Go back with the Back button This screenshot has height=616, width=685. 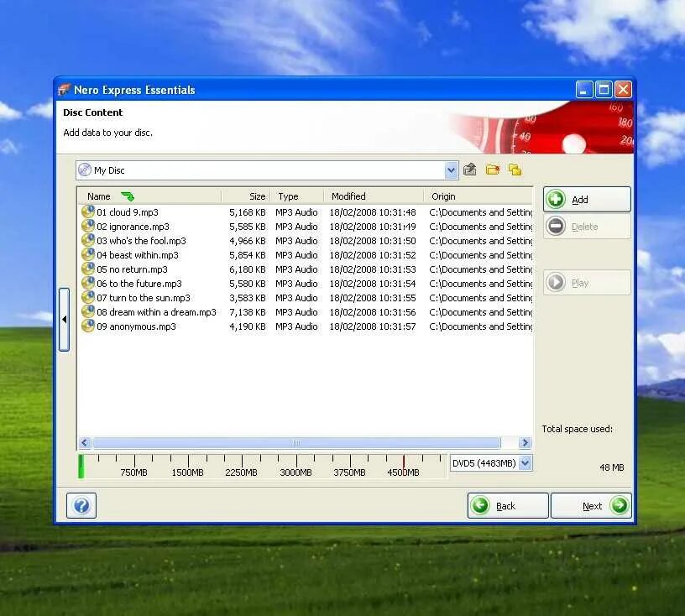click(508, 505)
